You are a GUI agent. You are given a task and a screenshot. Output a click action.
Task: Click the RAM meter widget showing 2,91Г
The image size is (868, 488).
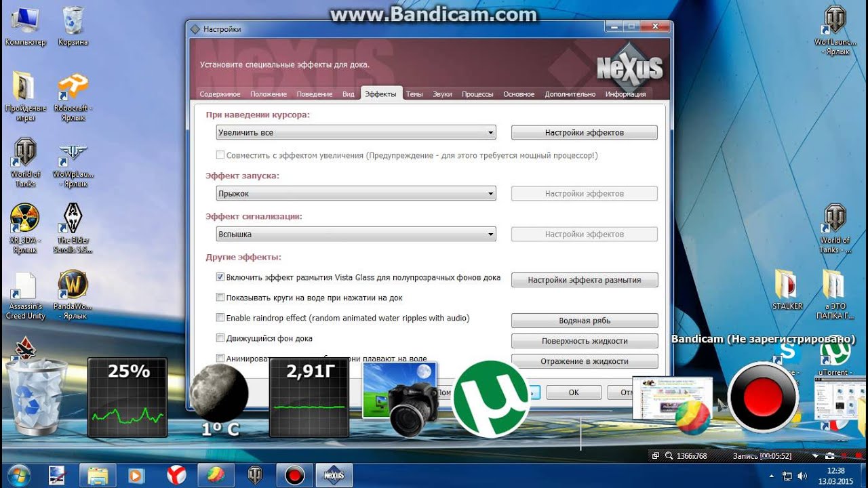coord(309,396)
